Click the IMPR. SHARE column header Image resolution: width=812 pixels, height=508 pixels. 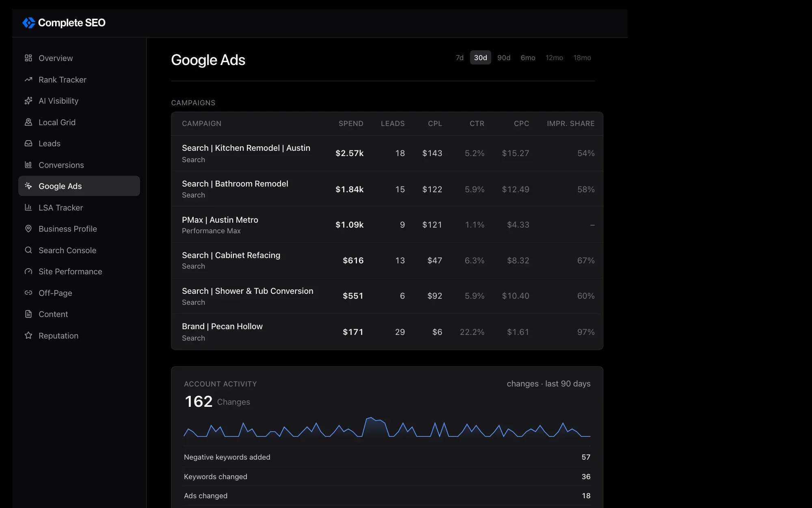click(570, 124)
